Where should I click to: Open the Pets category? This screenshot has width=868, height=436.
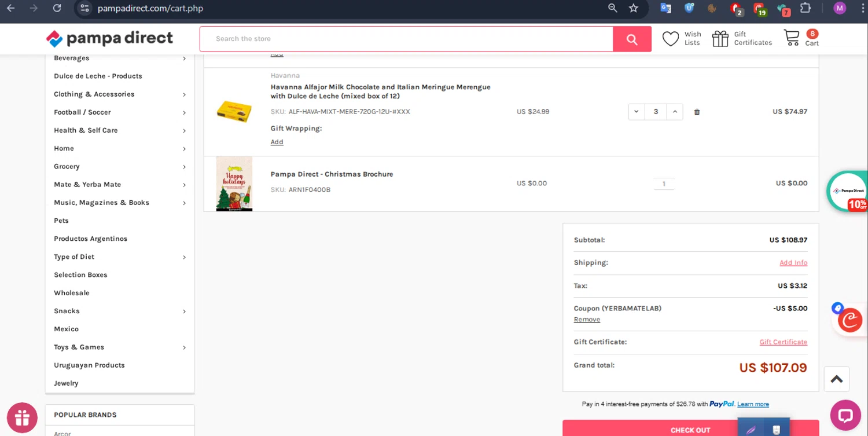pos(61,221)
